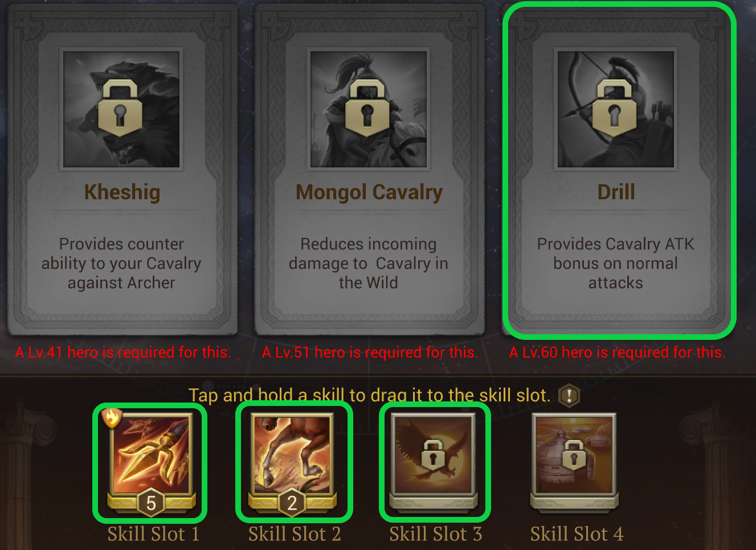This screenshot has height=550, width=756.
Task: Click the Lv.60 hero requirement text
Action: pos(617,352)
